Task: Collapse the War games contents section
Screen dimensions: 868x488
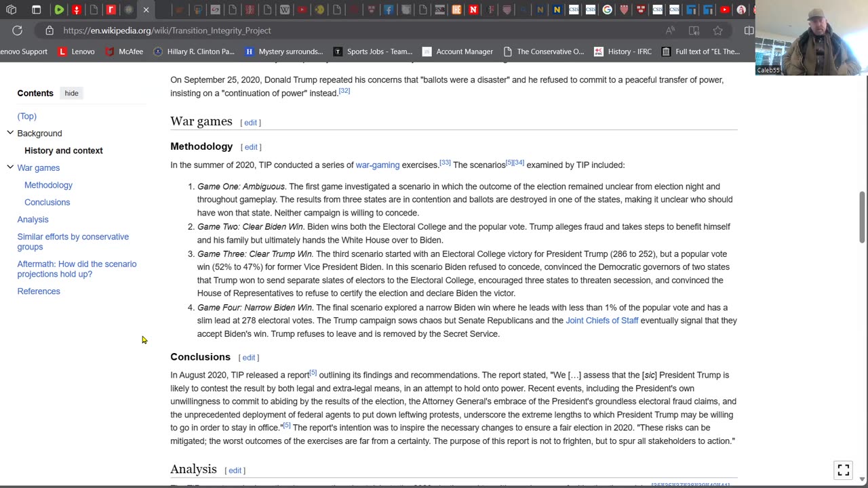Action: tap(9, 167)
